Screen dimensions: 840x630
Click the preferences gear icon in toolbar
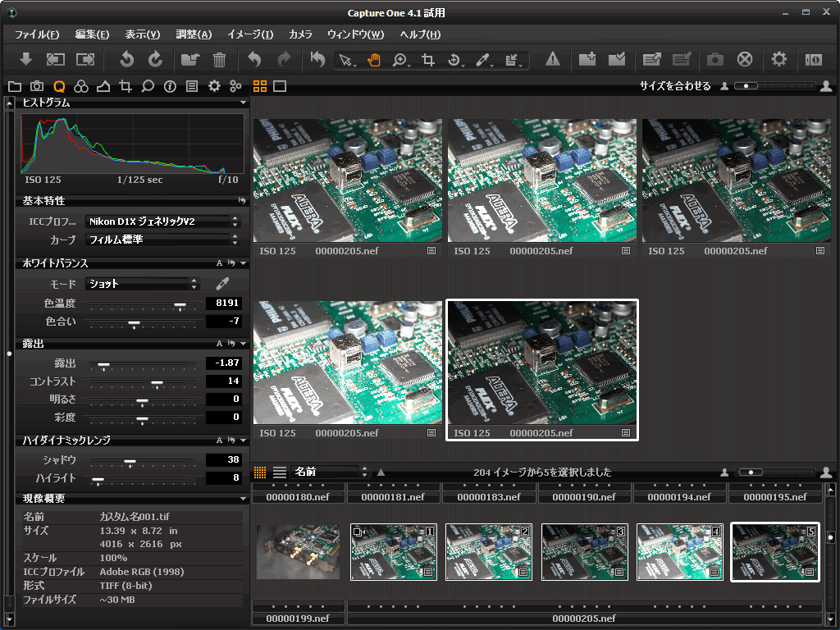point(779,59)
